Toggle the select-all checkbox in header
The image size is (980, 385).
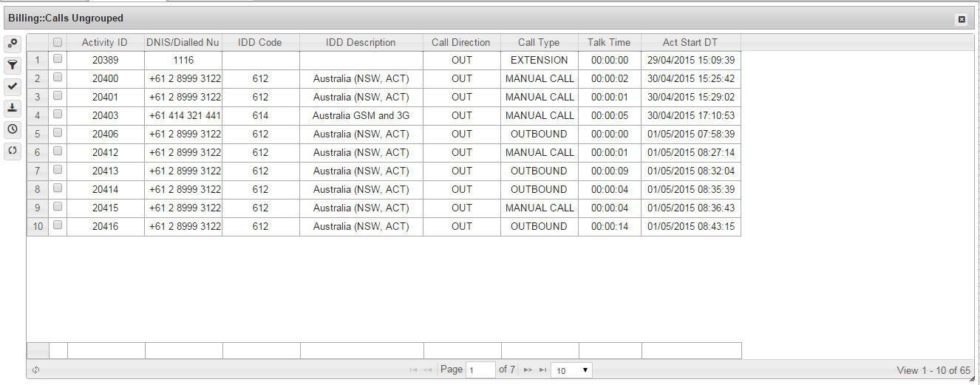58,43
